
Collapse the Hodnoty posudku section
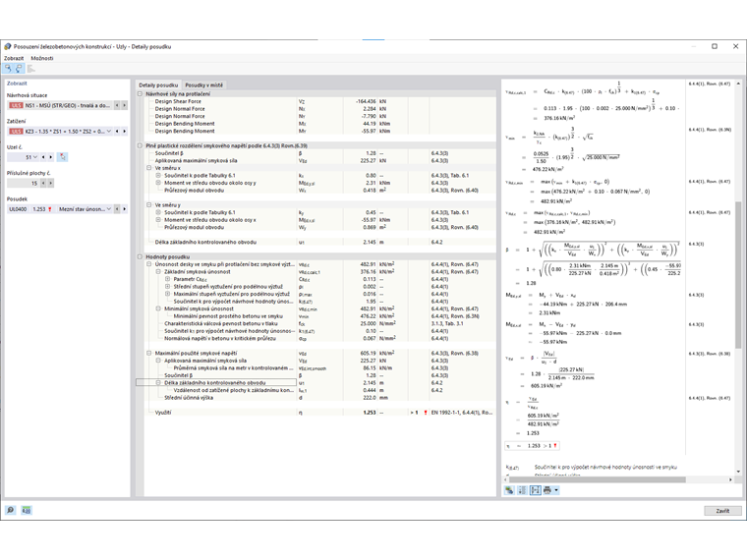pyautogui.click(x=140, y=256)
